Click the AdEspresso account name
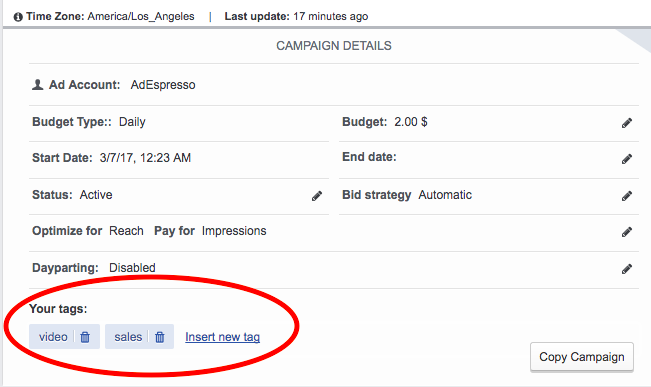The image size is (651, 387). point(163,85)
